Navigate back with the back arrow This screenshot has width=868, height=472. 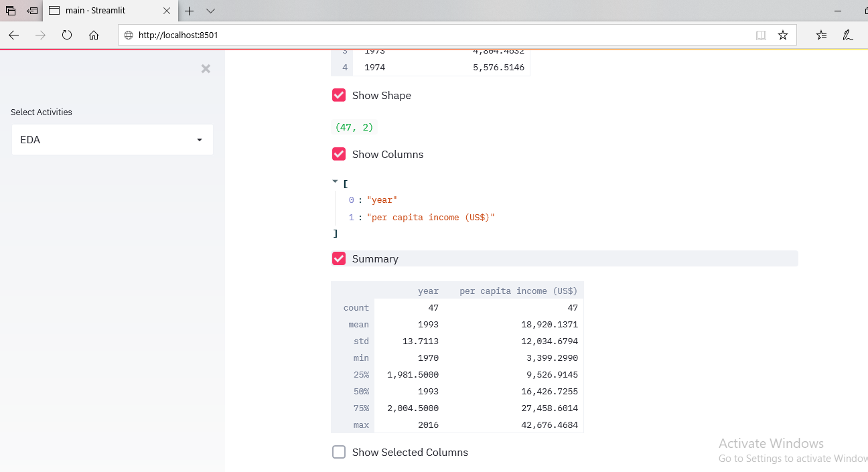point(13,35)
